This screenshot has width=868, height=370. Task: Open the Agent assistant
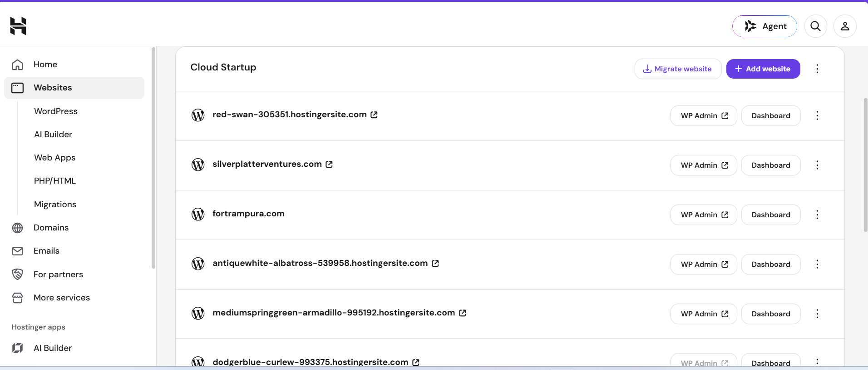click(x=764, y=26)
